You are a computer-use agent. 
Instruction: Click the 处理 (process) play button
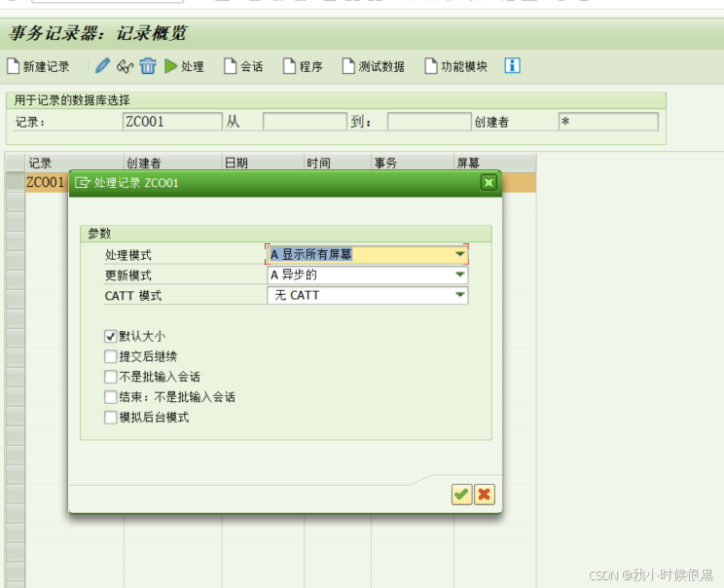(184, 66)
